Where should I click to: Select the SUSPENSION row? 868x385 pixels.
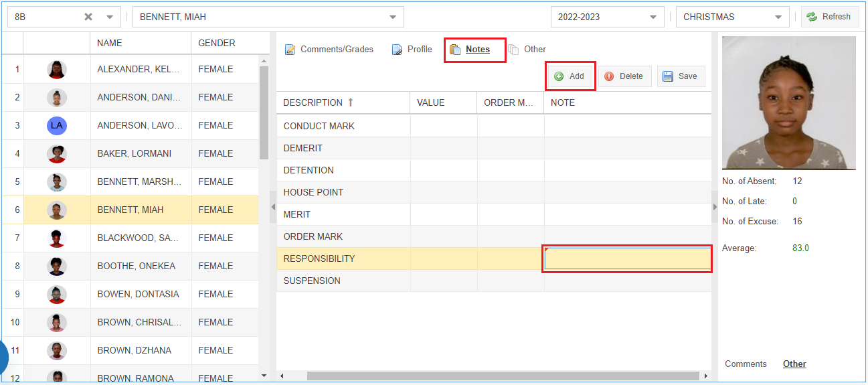[x=494, y=281]
